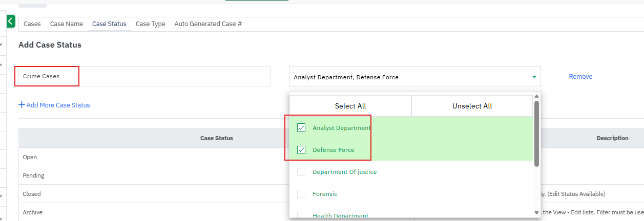Click the Case Status column header

216,138
